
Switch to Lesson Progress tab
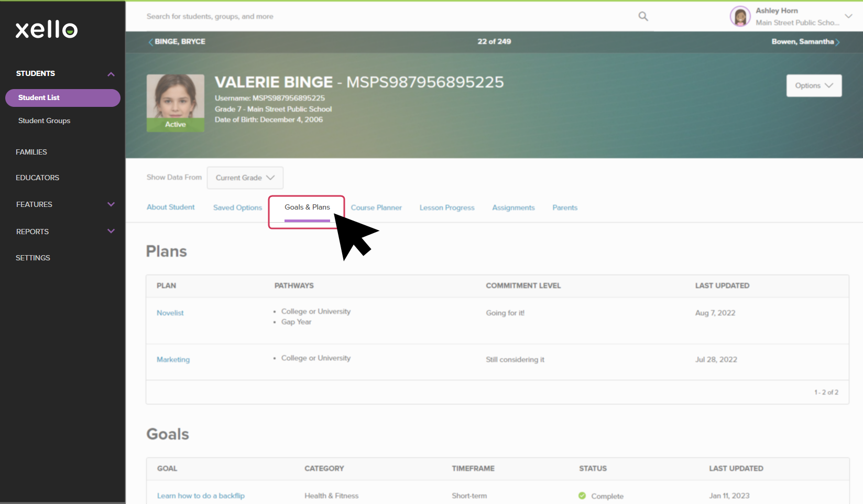(x=447, y=207)
